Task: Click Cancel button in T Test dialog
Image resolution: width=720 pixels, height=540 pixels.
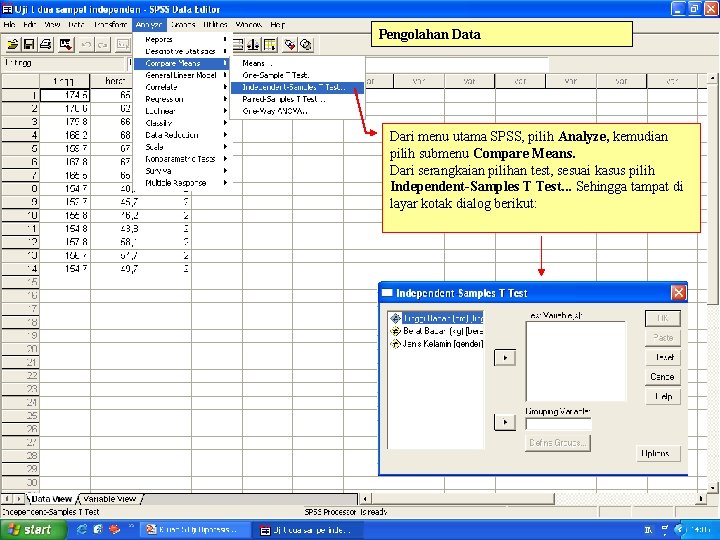Action: (x=663, y=377)
